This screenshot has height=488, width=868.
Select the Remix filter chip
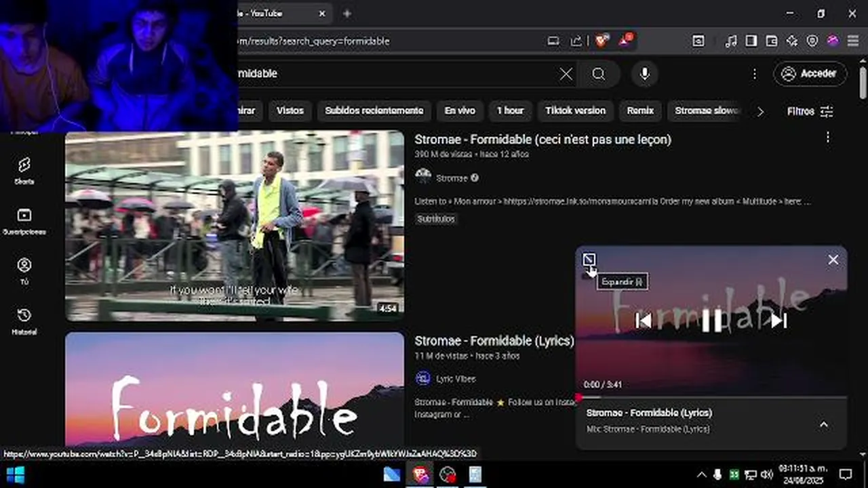(x=640, y=110)
